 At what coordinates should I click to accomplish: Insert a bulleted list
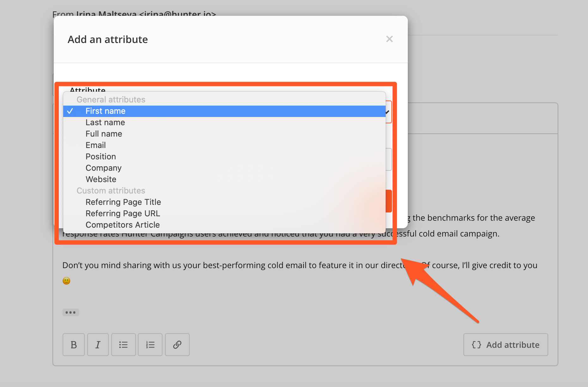click(x=124, y=345)
